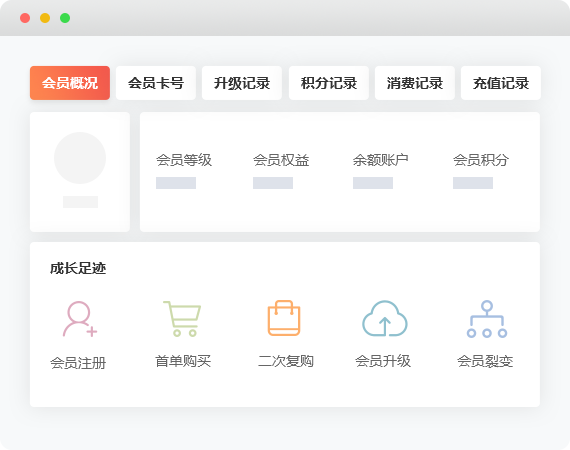Click the 会员注册 user-plus icon
Image resolution: width=570 pixels, height=450 pixels.
pos(80,319)
